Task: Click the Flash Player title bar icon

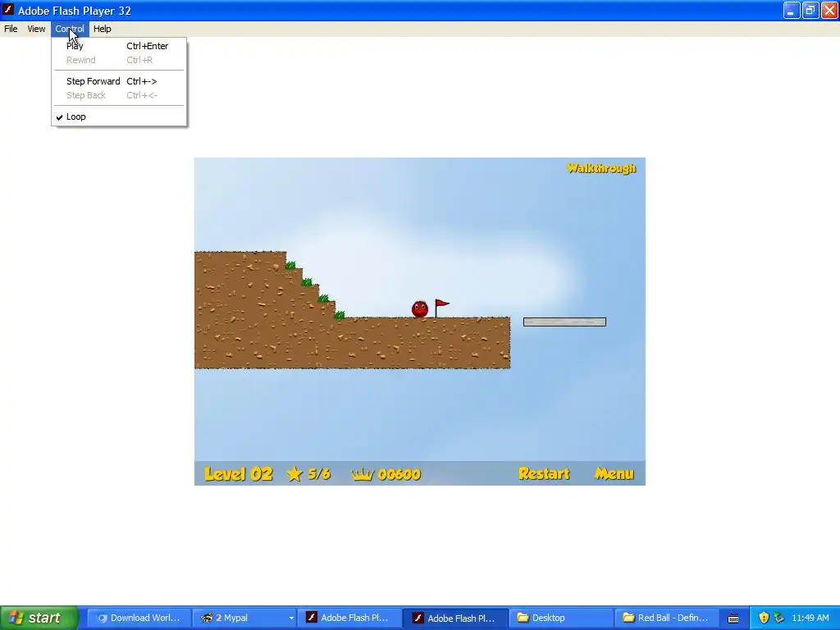Action: tap(8, 10)
